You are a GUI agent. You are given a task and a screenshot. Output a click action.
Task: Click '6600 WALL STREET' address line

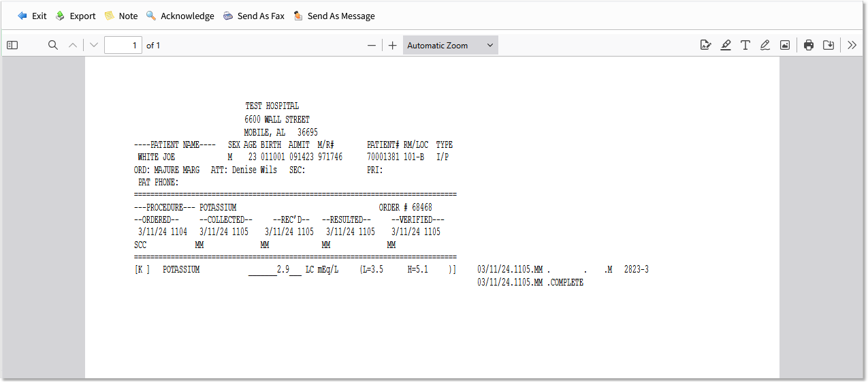coord(277,119)
